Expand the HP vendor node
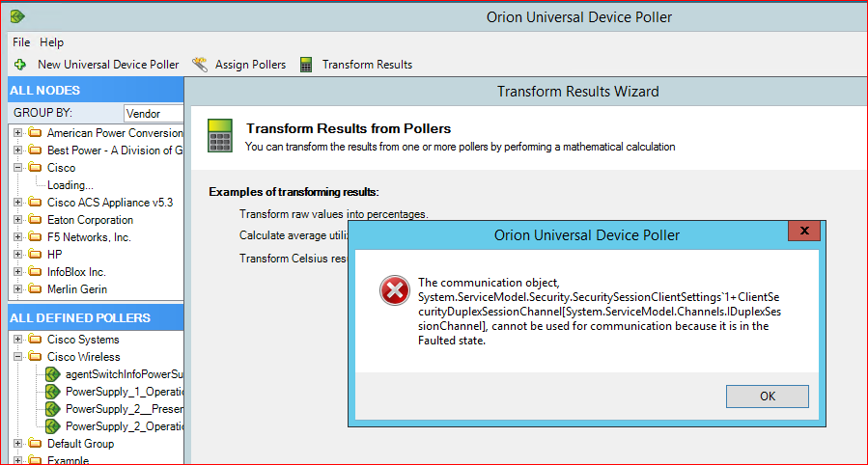The image size is (868, 465). point(17,255)
